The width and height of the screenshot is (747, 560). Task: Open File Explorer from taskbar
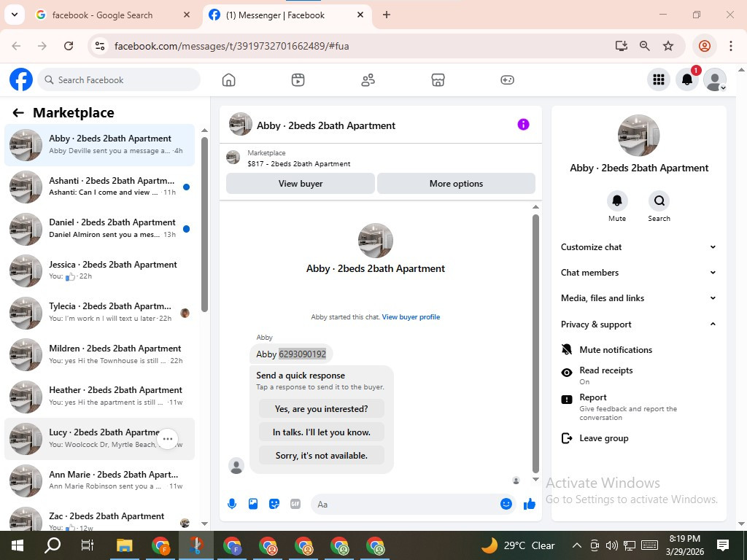coord(124,545)
